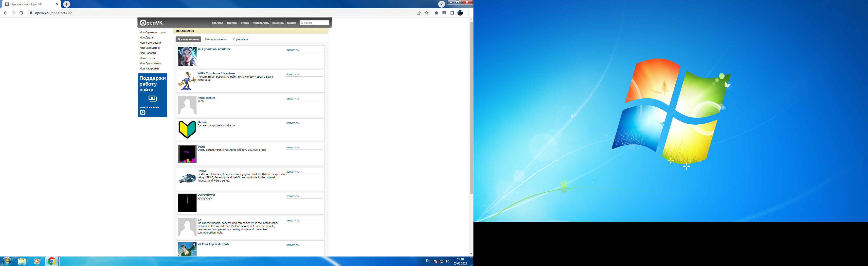
Task: Launch Tetris with its запустить link
Action: tap(292, 148)
